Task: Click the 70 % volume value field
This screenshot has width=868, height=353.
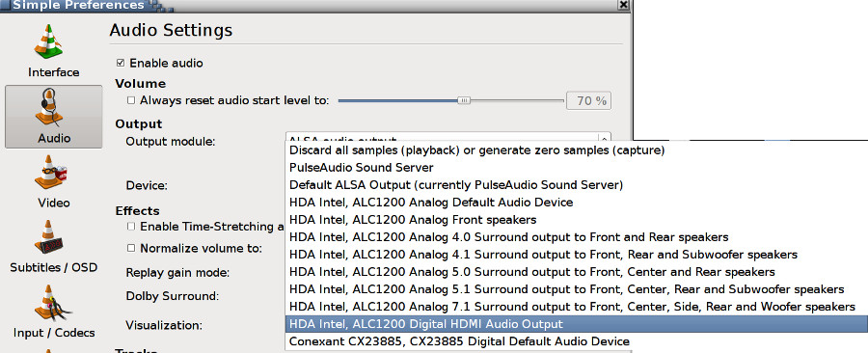Action: [588, 100]
